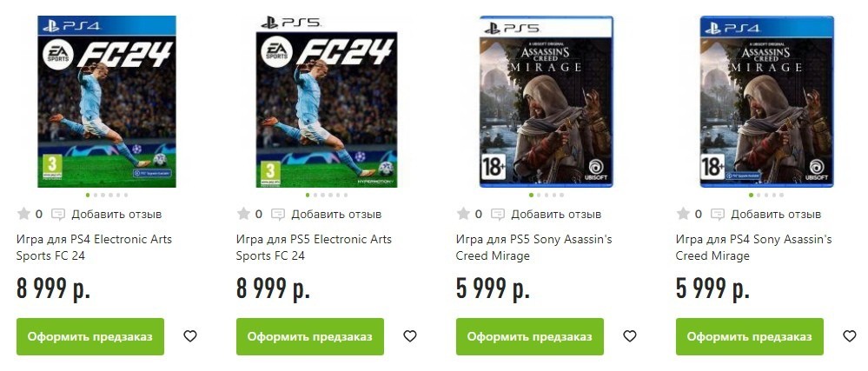
Task: Click review comment icon for PS4 Assassin's Creed
Action: [718, 215]
